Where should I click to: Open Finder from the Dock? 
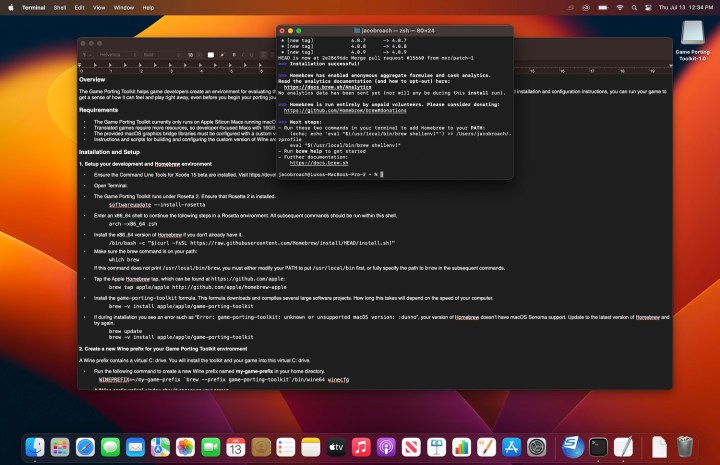pos(35,447)
